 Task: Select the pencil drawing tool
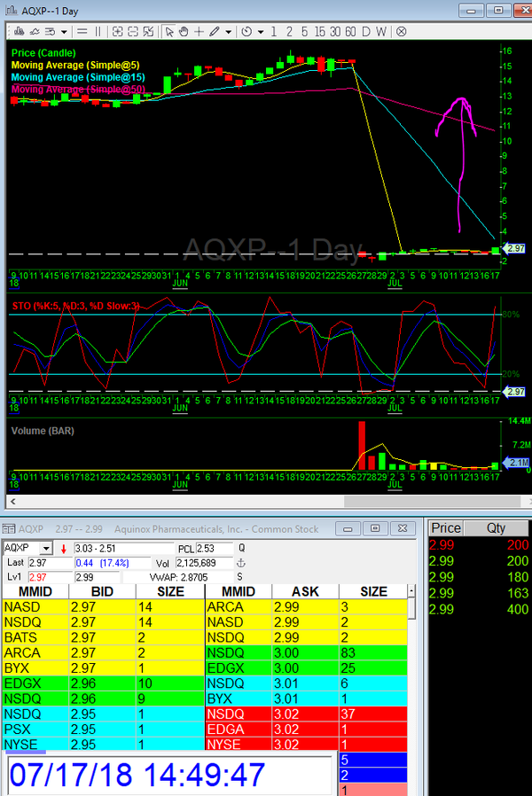[215, 31]
